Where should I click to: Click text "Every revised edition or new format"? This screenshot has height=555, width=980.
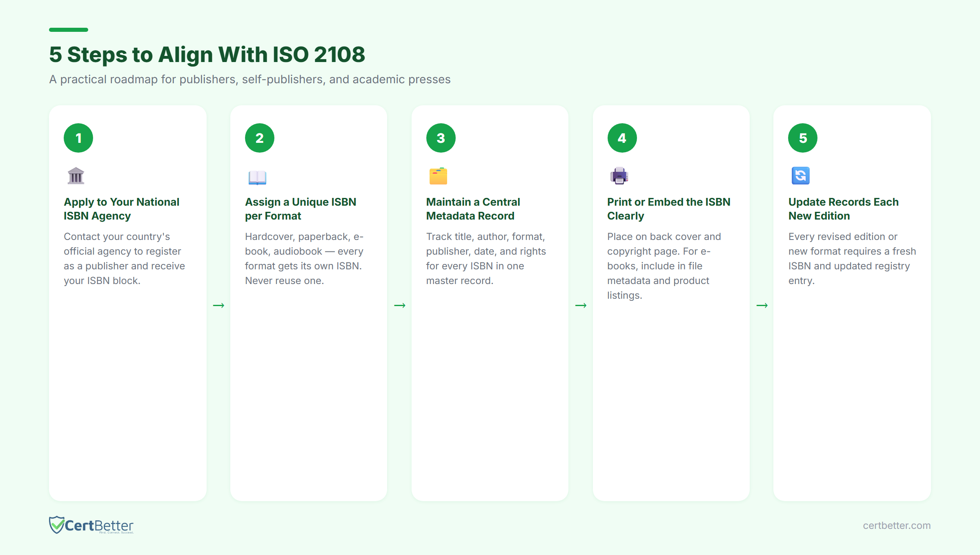tap(843, 244)
